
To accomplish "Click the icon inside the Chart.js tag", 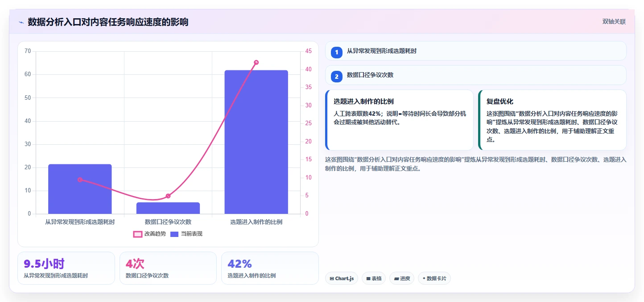I will pyautogui.click(x=332, y=279).
